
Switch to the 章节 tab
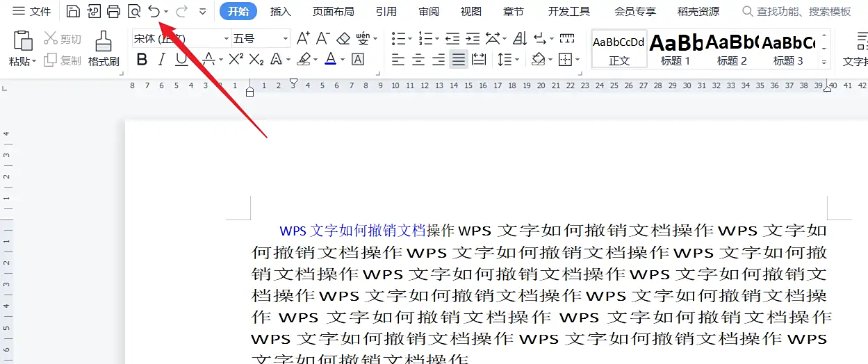click(x=514, y=11)
